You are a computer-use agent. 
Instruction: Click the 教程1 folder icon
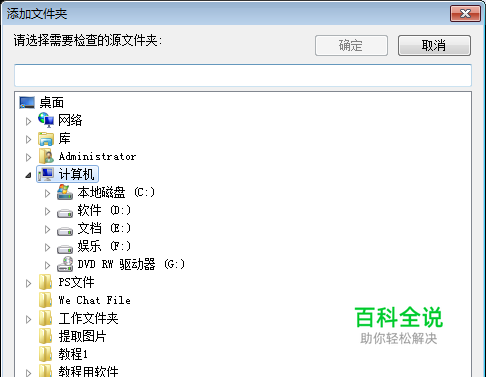coord(45,354)
